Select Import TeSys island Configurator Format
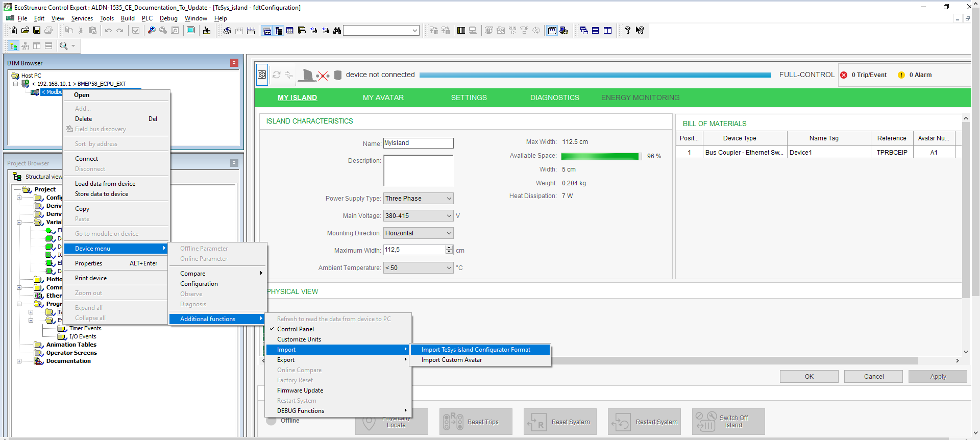The height and width of the screenshot is (440, 980). point(480,350)
